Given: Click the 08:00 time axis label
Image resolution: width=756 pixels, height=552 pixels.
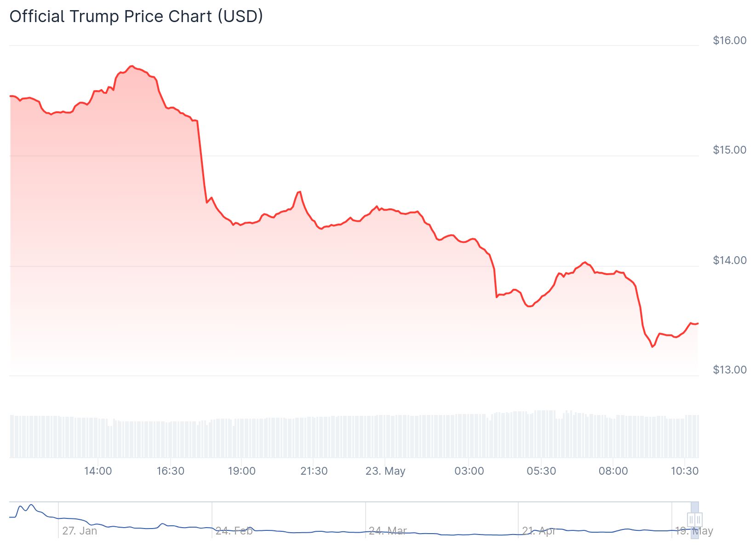Looking at the screenshot, I should (613, 471).
